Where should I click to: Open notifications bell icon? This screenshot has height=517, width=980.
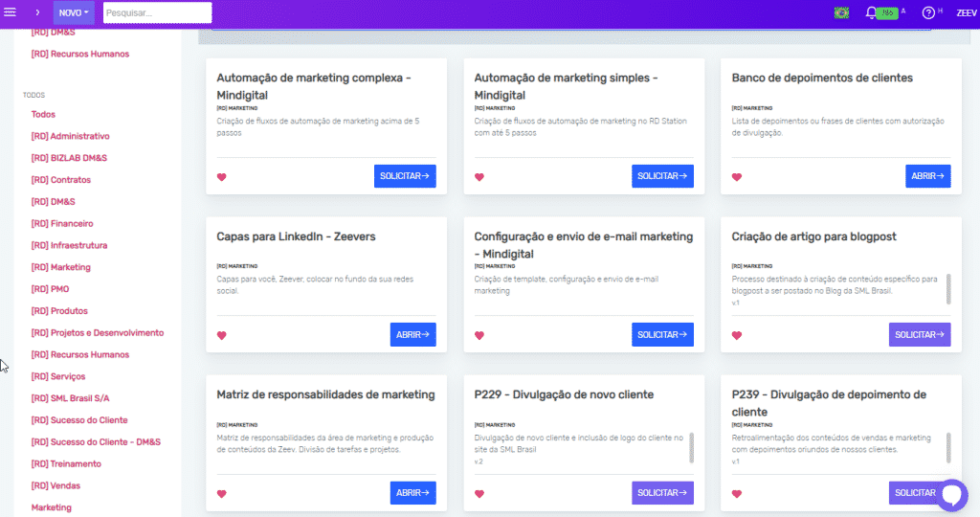click(871, 12)
